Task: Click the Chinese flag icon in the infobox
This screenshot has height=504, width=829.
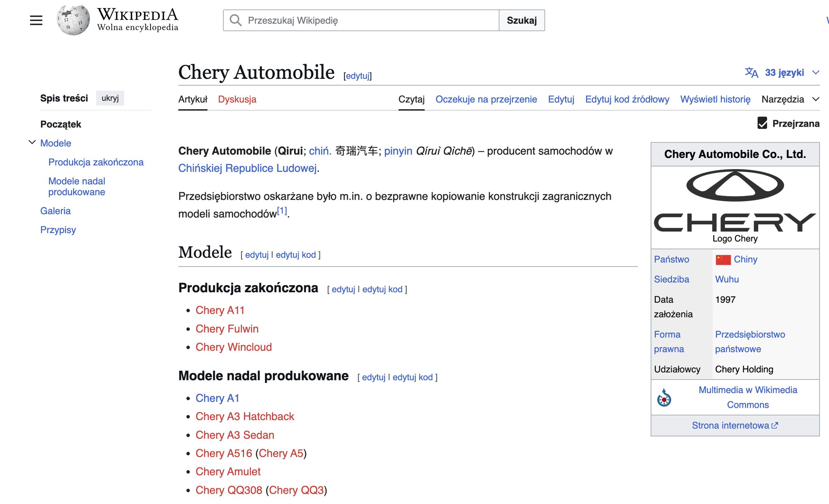Action: click(x=723, y=259)
